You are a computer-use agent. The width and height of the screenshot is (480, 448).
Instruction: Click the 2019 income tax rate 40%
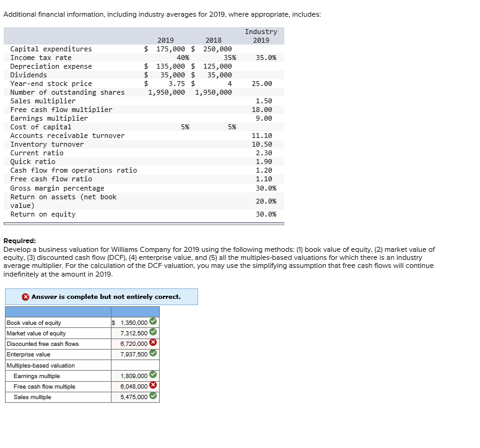(183, 58)
